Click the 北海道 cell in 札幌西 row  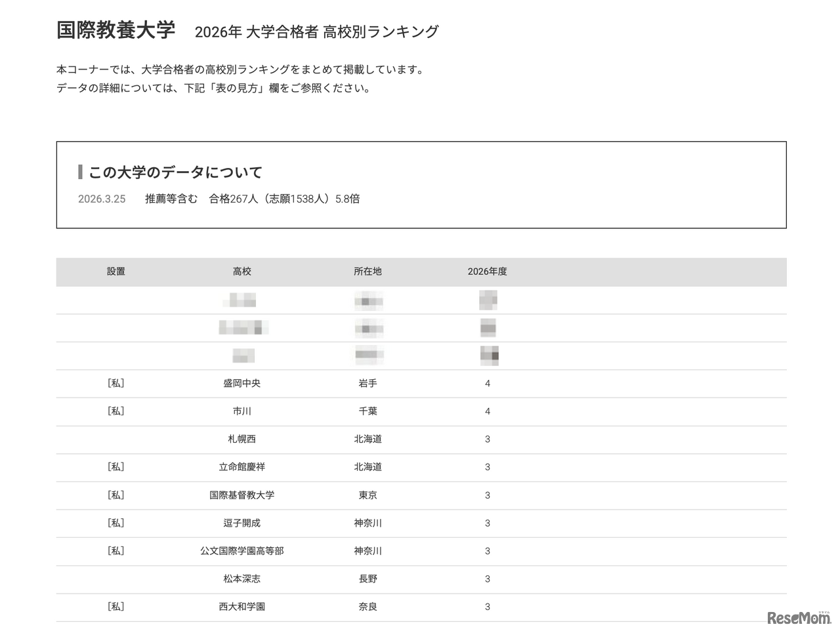click(367, 439)
